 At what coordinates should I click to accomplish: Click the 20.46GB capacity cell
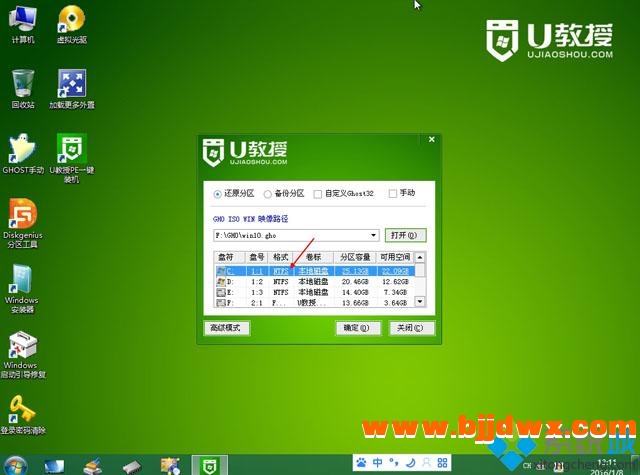point(355,282)
